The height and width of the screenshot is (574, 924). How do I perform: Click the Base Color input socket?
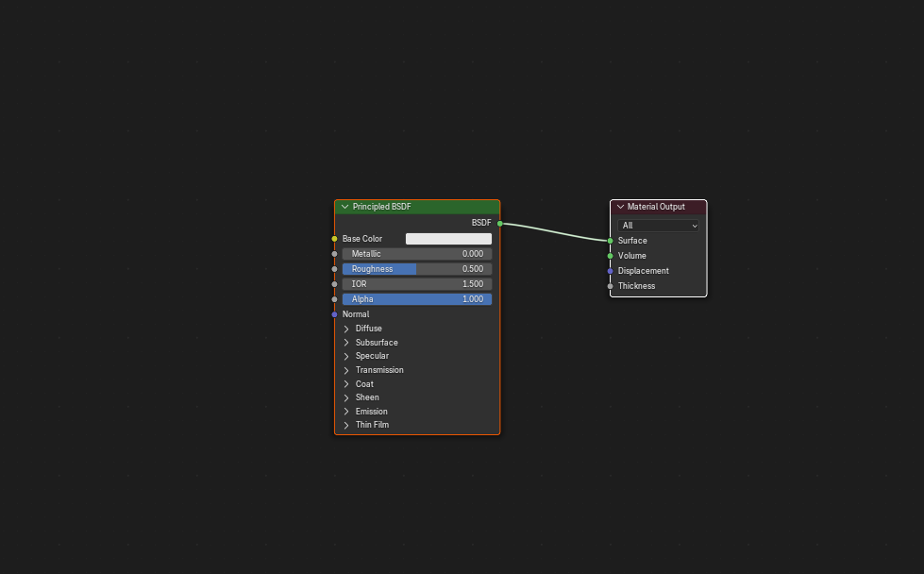335,239
